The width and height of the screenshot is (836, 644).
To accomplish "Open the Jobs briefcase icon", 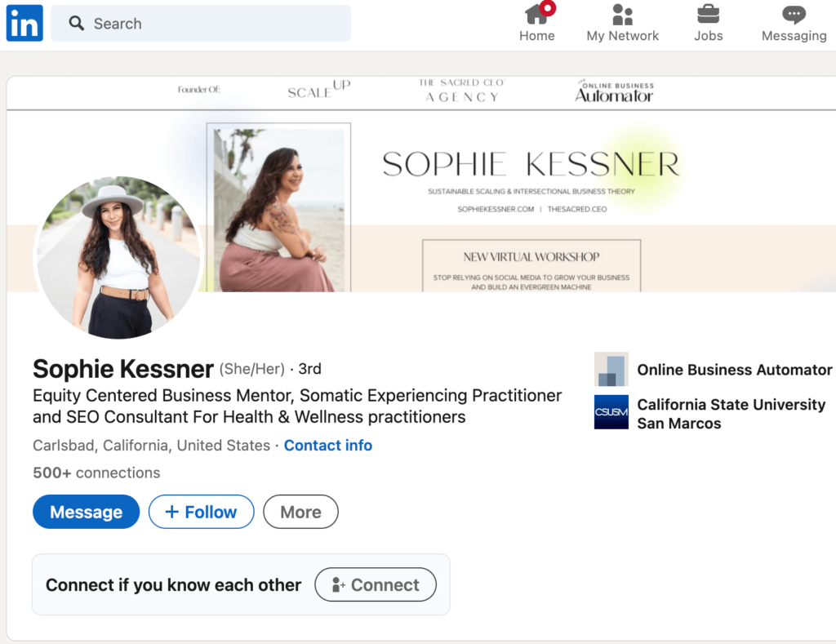I will (708, 14).
